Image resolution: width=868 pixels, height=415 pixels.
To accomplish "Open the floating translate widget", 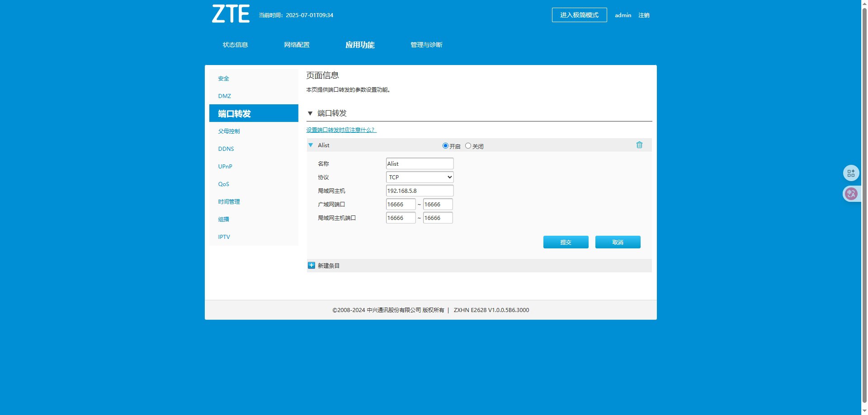I will (x=851, y=194).
